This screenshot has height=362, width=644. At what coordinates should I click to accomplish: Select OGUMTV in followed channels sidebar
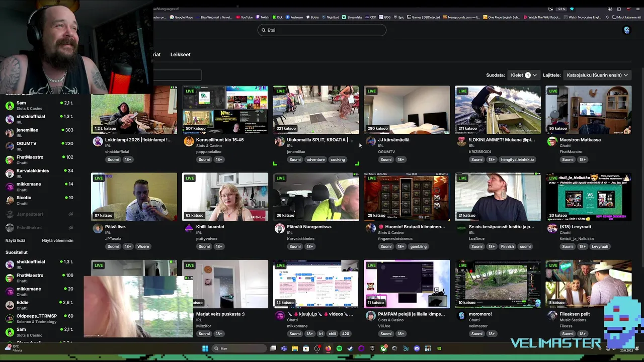pos(39,146)
